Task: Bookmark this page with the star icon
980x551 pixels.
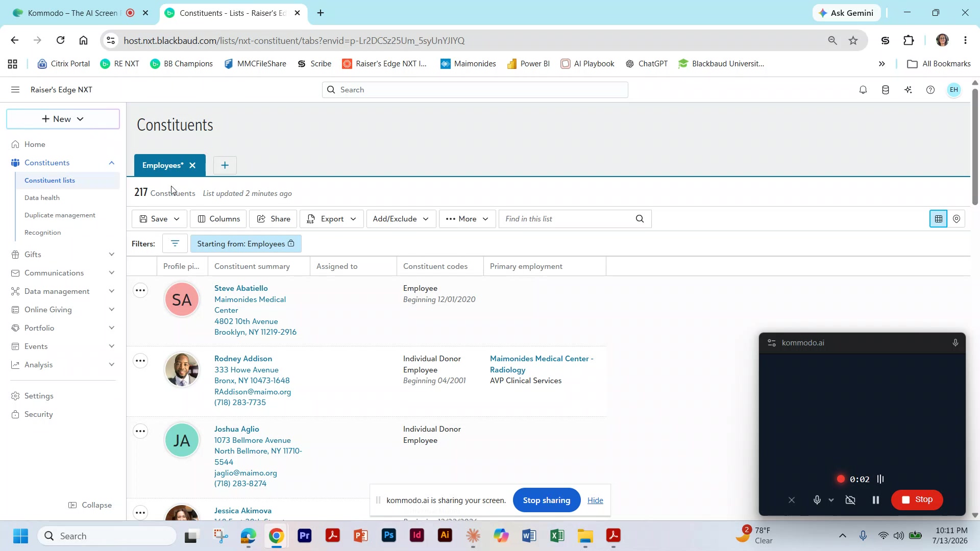Action: click(x=853, y=40)
